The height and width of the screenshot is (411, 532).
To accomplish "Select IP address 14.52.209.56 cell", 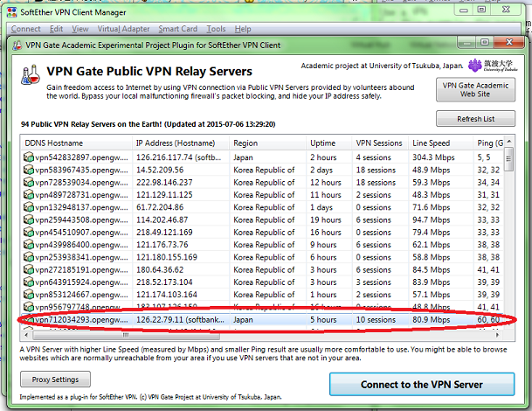I will [160, 170].
